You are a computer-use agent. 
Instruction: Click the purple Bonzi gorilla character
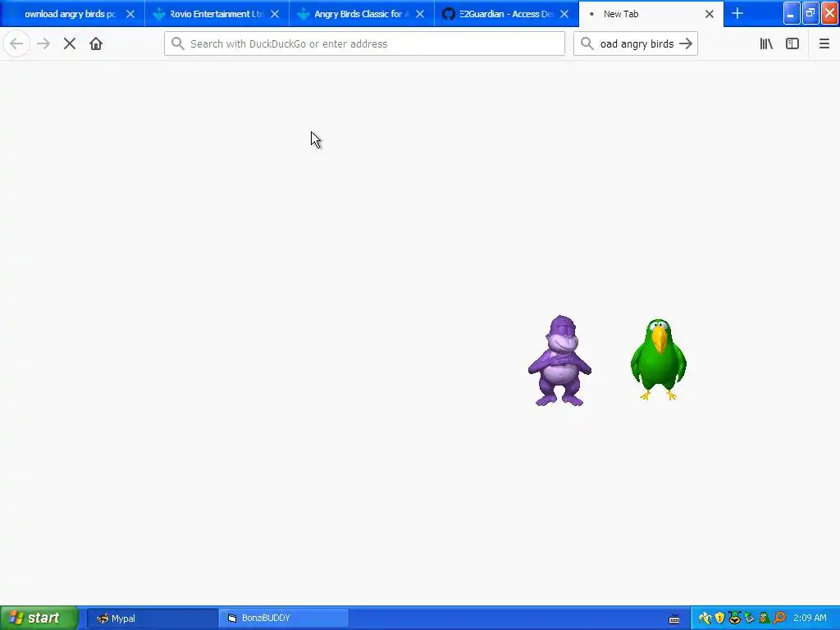559,361
